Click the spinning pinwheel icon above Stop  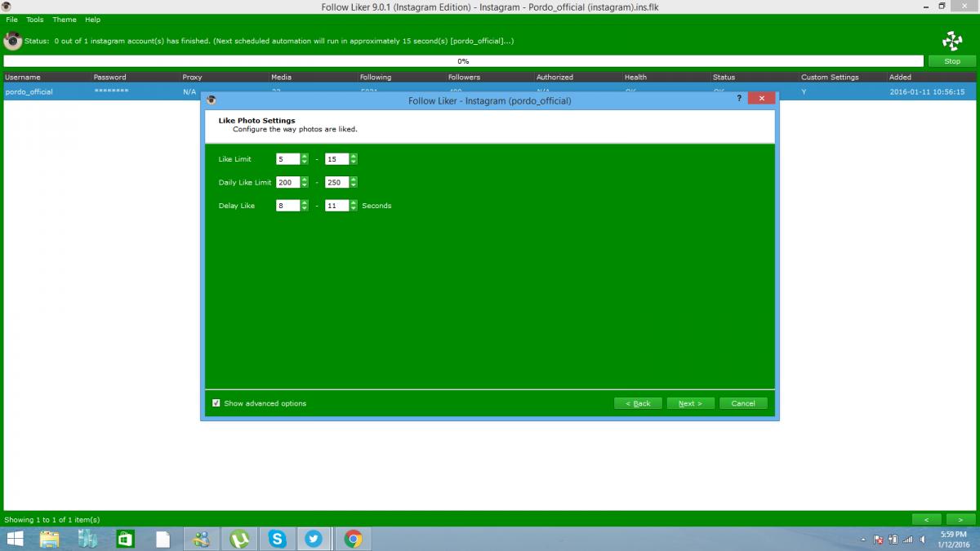pos(952,41)
